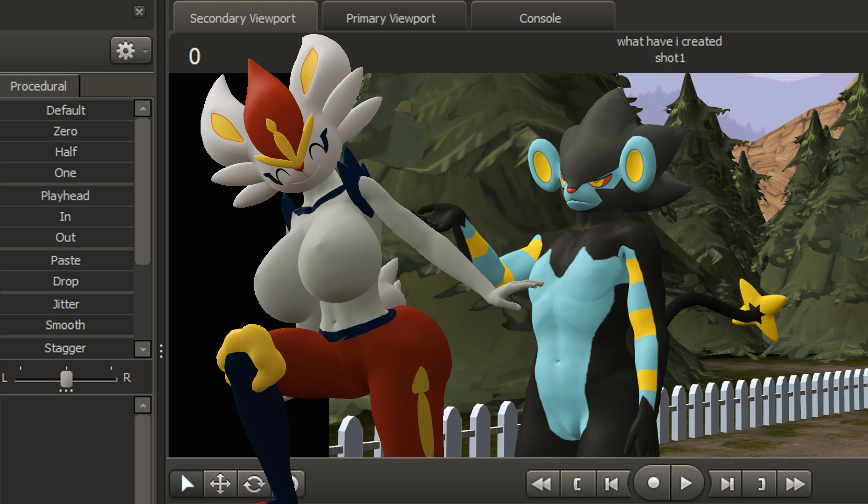The image size is (868, 504).
Task: Click the 'shot1' label
Action: coord(670,58)
